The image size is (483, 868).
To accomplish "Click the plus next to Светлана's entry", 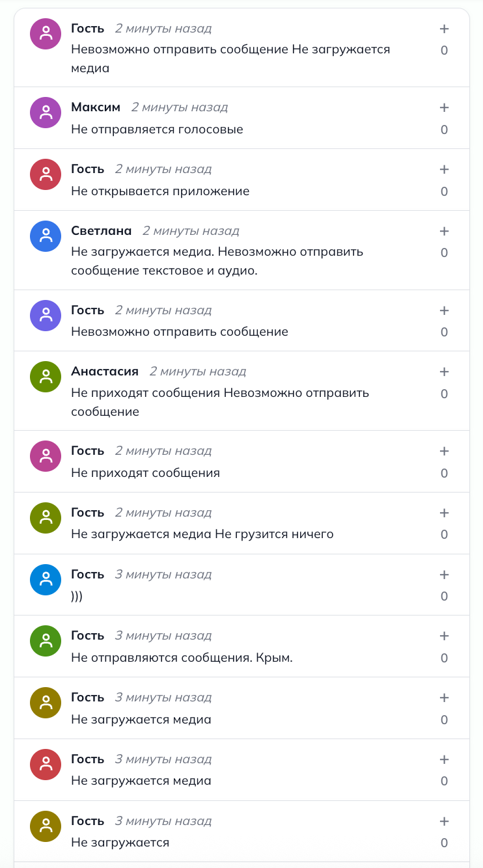I will (x=444, y=230).
